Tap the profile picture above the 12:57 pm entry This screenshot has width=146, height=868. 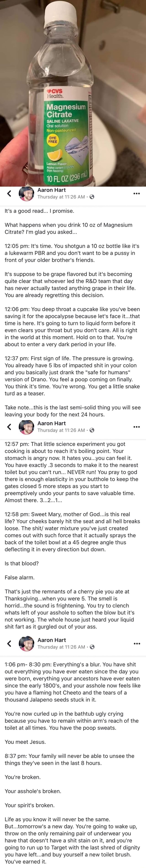point(26,427)
